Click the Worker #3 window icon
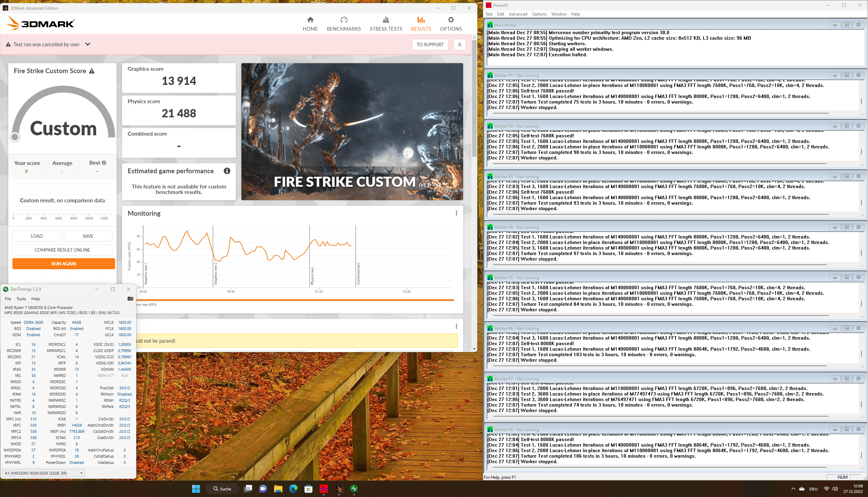Image resolution: width=868 pixels, height=497 pixels. pyautogui.click(x=490, y=176)
